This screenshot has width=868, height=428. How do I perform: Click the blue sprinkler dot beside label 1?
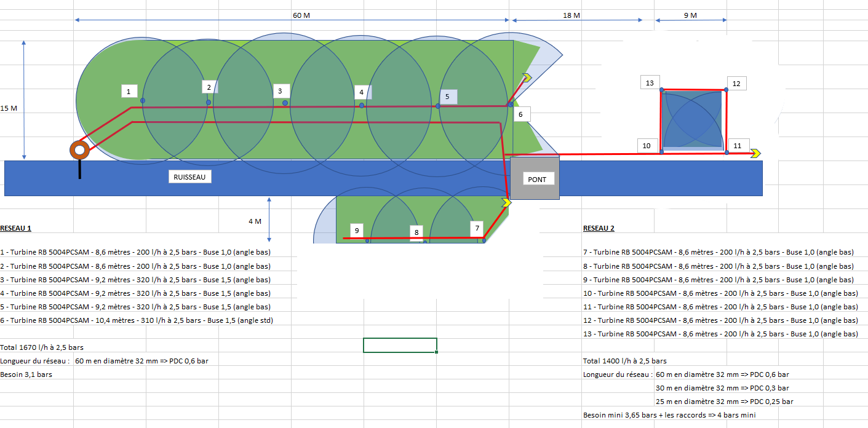143,100
